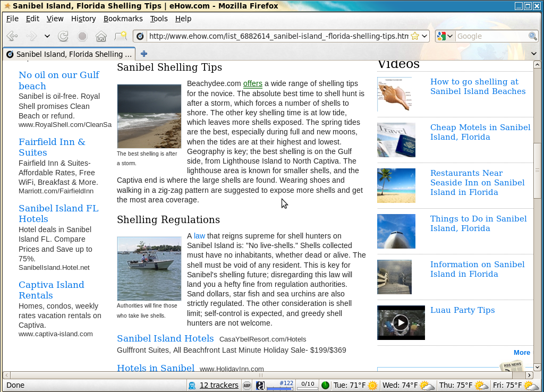This screenshot has width=544, height=392.
Task: Open the File menu
Action: click(12, 19)
